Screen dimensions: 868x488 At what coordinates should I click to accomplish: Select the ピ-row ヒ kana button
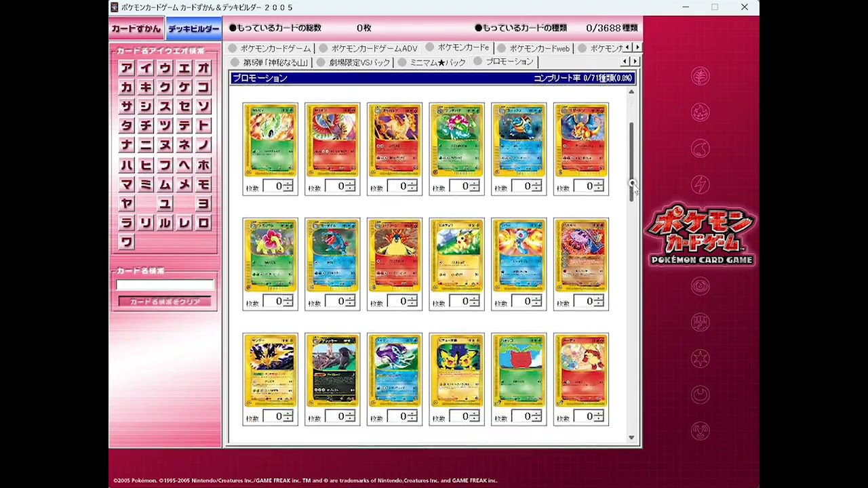pyautogui.click(x=146, y=165)
